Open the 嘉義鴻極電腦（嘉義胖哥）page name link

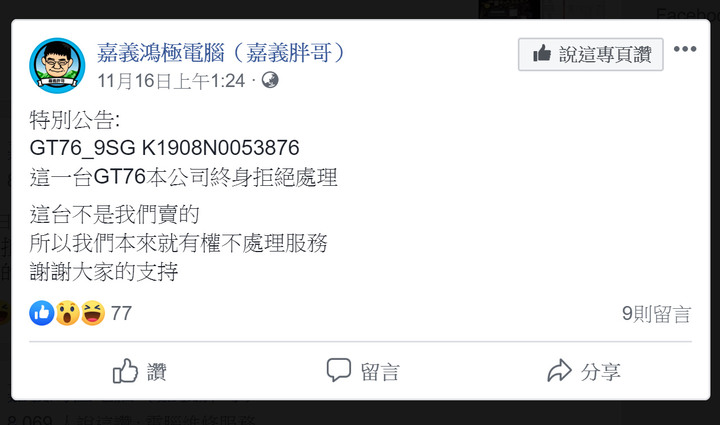221,53
